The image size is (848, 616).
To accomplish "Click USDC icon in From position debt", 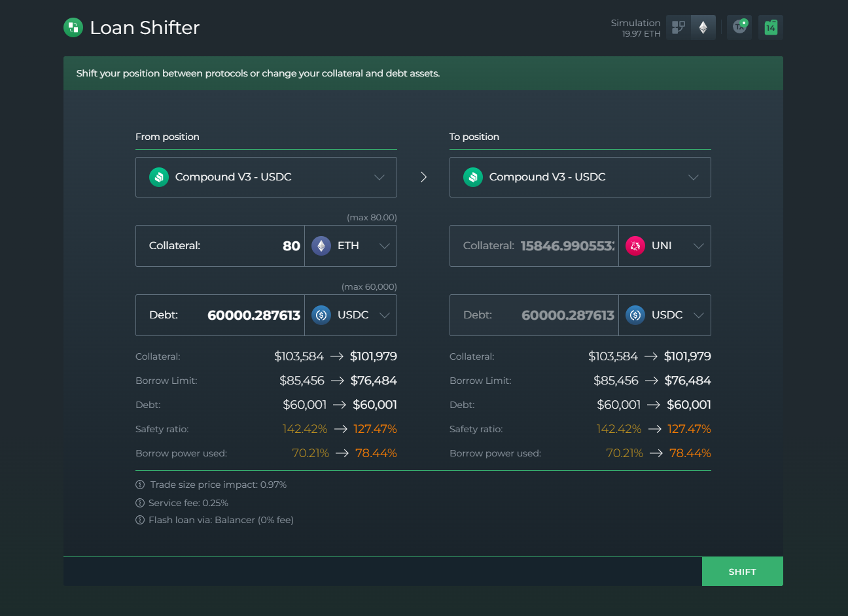I will click(x=321, y=315).
